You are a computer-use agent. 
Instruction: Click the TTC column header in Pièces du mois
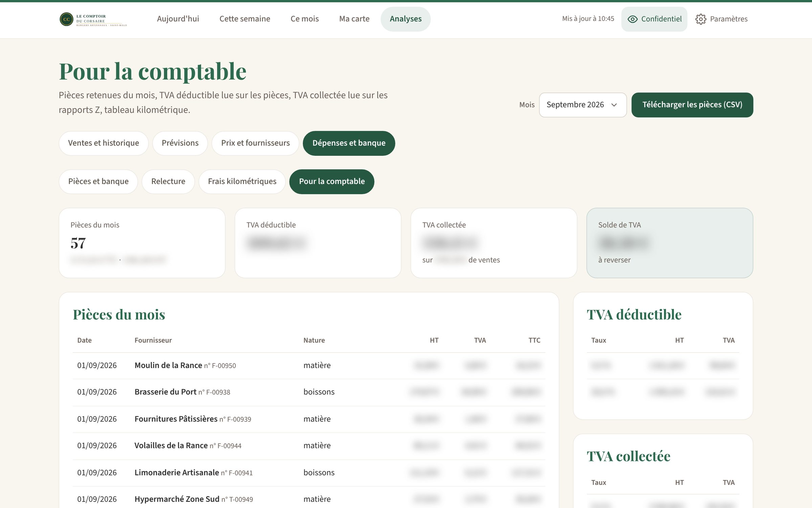pos(534,340)
